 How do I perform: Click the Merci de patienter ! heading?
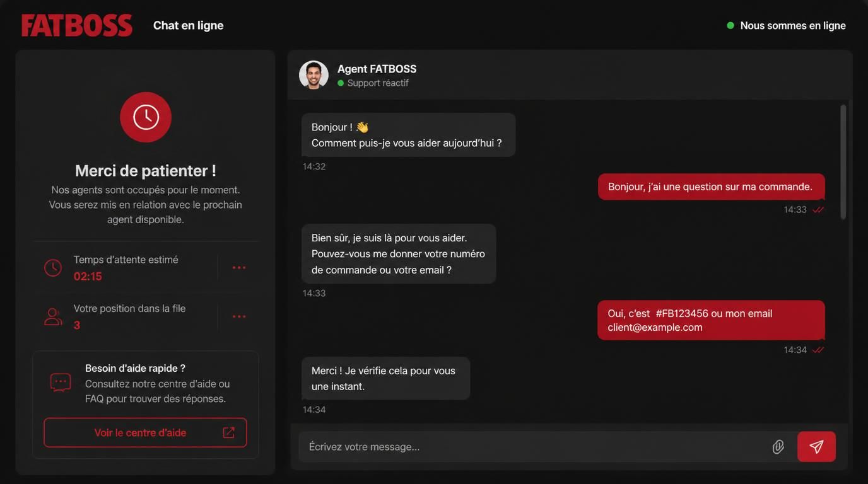click(146, 171)
